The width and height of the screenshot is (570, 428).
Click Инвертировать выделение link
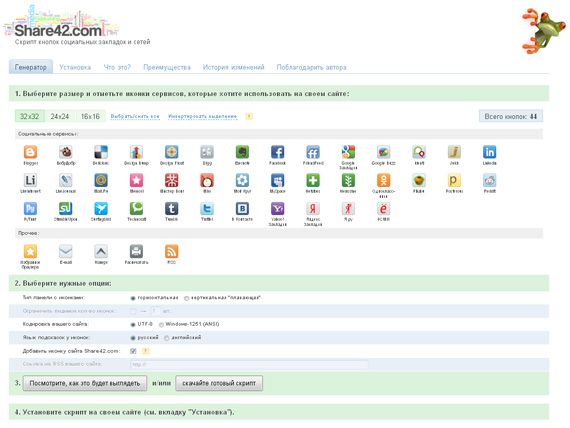pos(202,116)
